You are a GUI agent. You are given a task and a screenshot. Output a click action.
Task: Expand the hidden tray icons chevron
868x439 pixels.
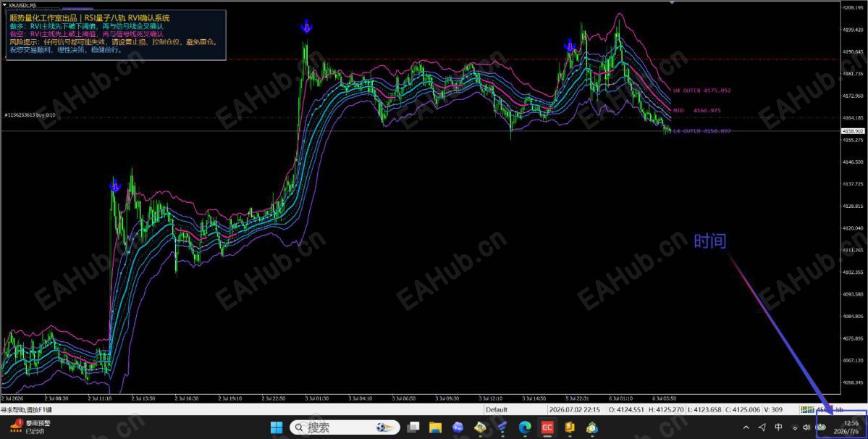746,427
